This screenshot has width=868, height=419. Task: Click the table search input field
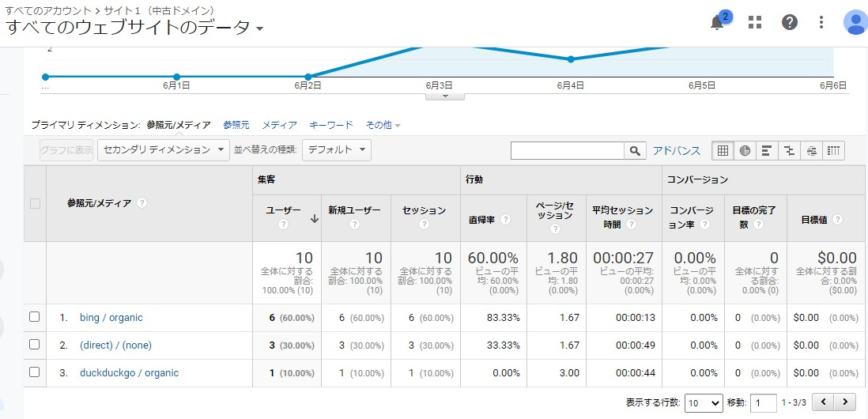[x=568, y=150]
